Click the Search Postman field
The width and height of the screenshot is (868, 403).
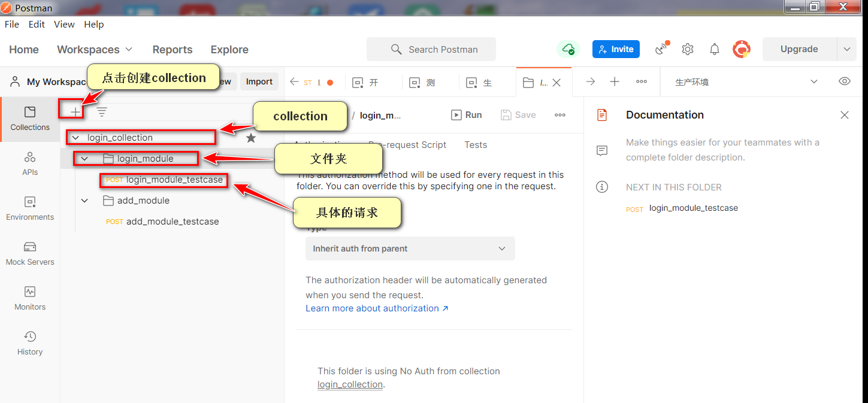[x=431, y=49]
